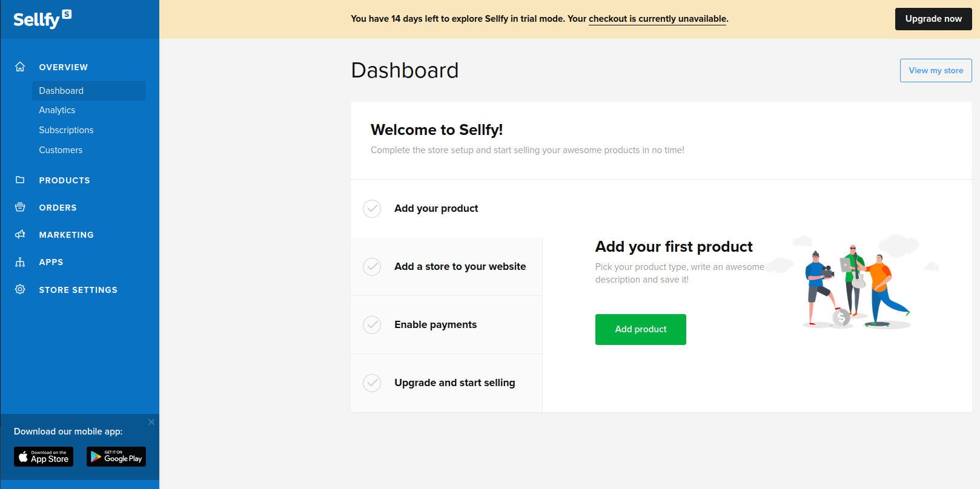Expand the Store Settings section

click(78, 290)
